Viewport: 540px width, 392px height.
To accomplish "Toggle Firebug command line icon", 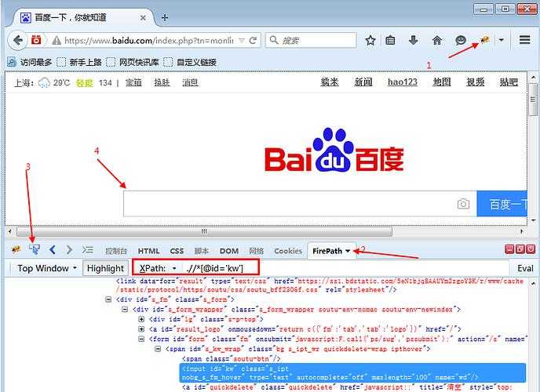I will point(87,250).
